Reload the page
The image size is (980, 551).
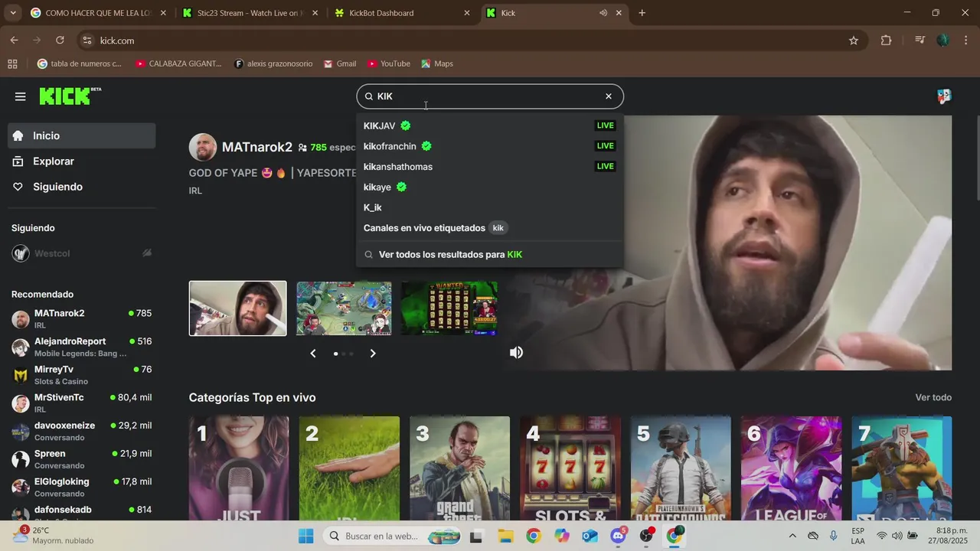[x=60, y=41]
